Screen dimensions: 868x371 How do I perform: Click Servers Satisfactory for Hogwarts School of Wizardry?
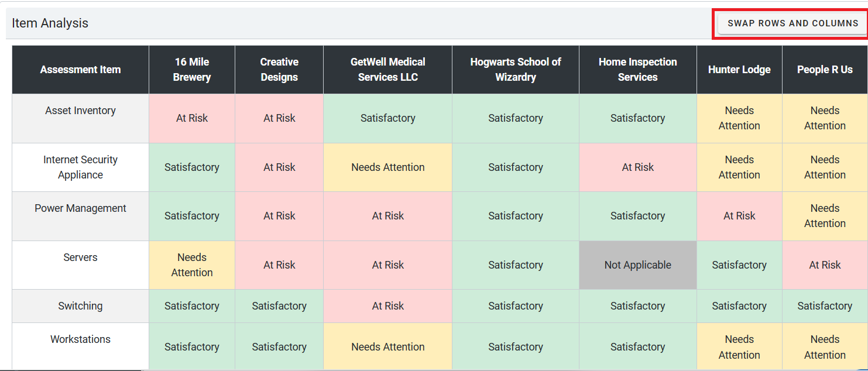coord(516,265)
